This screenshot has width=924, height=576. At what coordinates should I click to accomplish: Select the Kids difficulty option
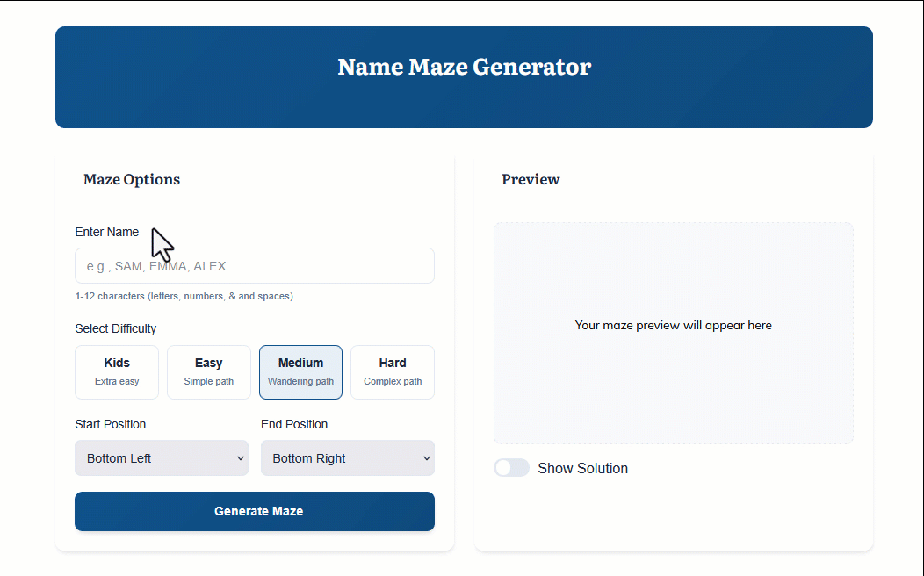[117, 372]
